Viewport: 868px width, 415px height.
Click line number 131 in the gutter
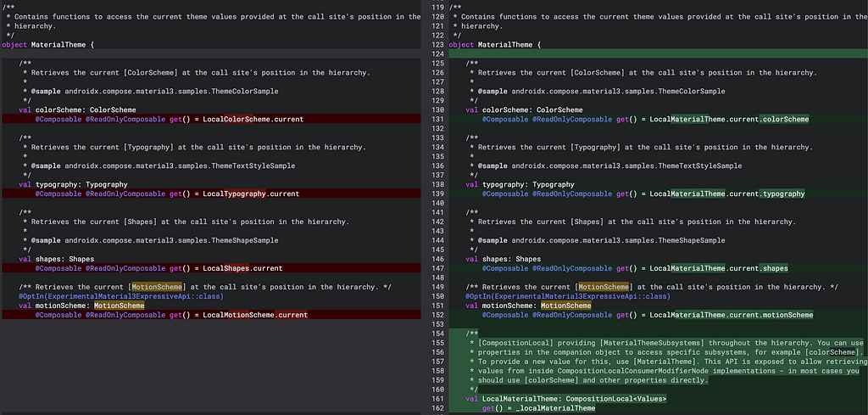[437, 119]
